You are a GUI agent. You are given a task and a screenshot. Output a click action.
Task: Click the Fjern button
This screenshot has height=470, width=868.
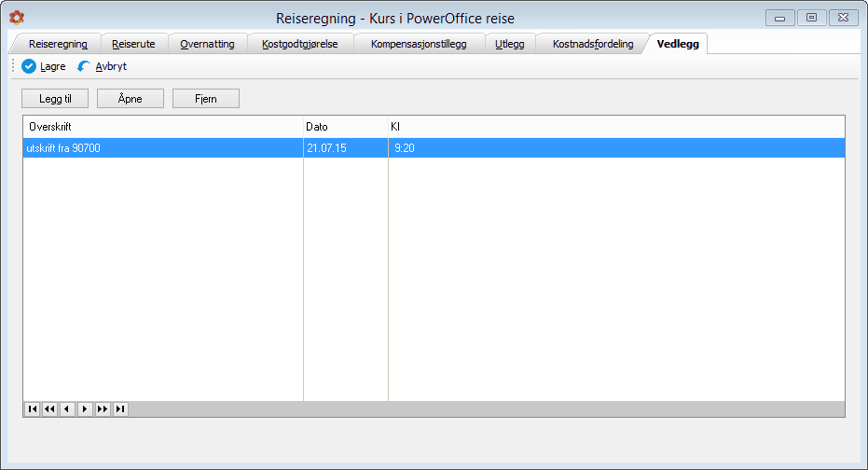(206, 99)
